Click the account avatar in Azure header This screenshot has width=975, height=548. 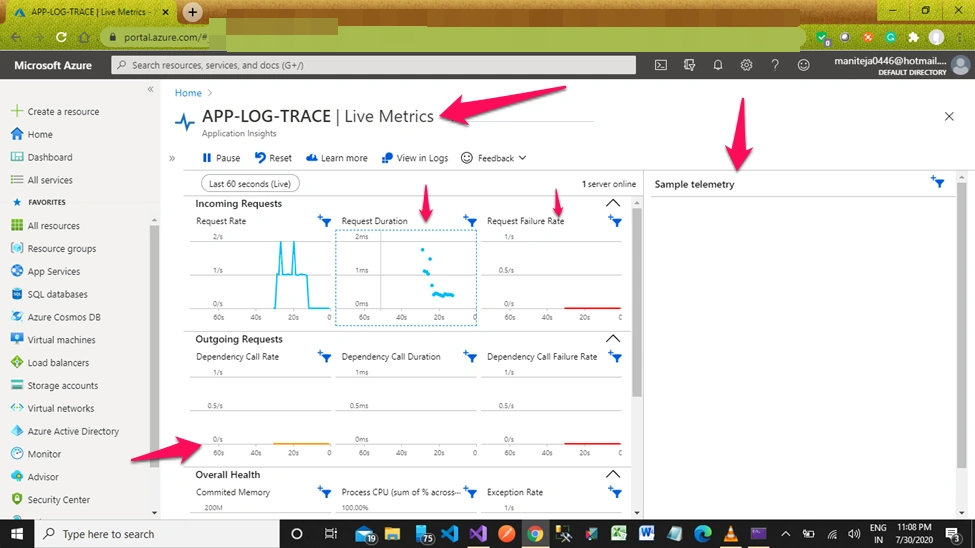coord(961,65)
